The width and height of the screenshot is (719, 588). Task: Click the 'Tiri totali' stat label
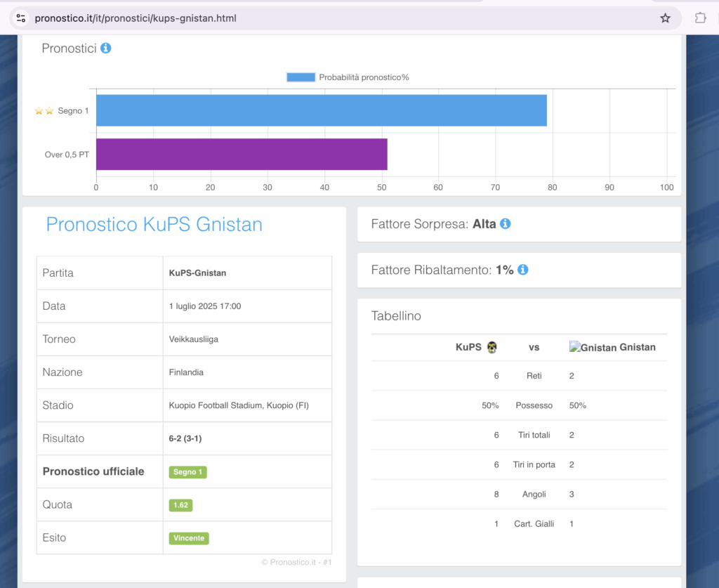click(x=534, y=436)
